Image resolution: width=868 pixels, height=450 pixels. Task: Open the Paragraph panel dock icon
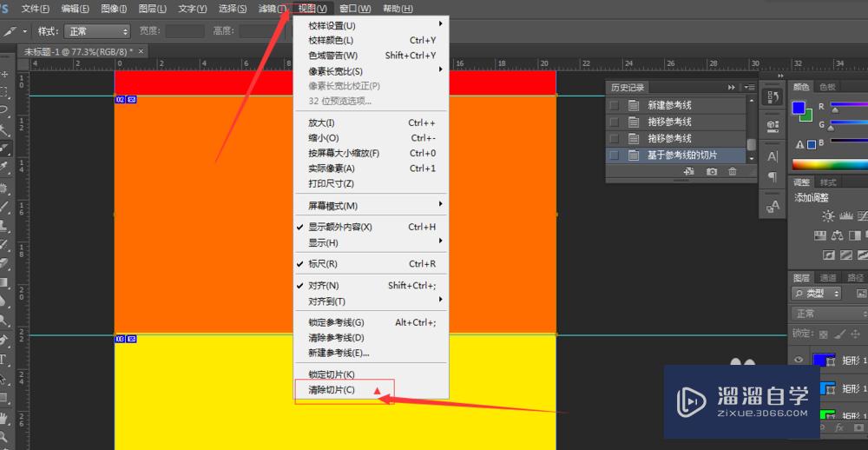(x=773, y=177)
